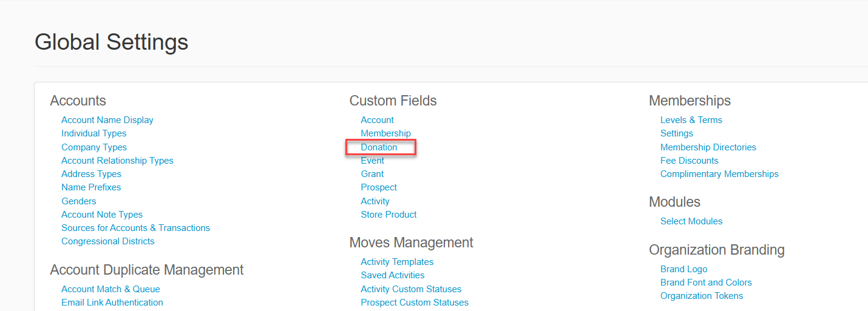
Task: Open Complimentary Memberships link
Action: pos(719,174)
